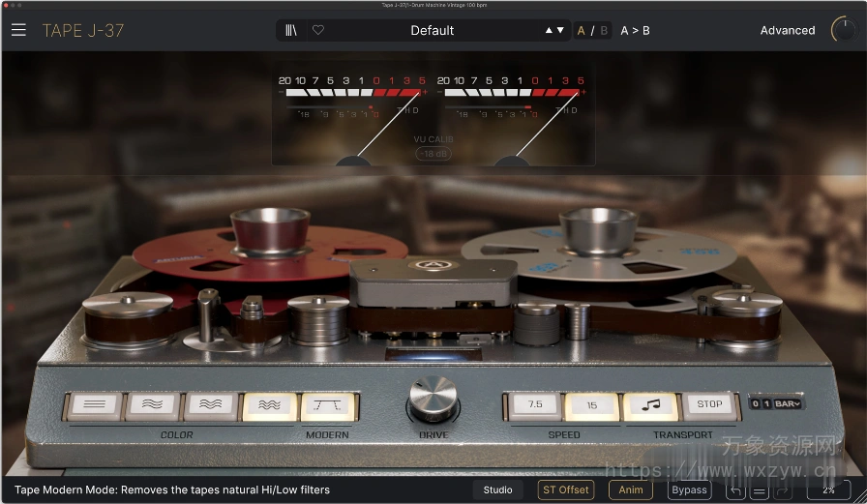Grab the window resize corner handle
This screenshot has height=504, width=867.
pos(860,496)
